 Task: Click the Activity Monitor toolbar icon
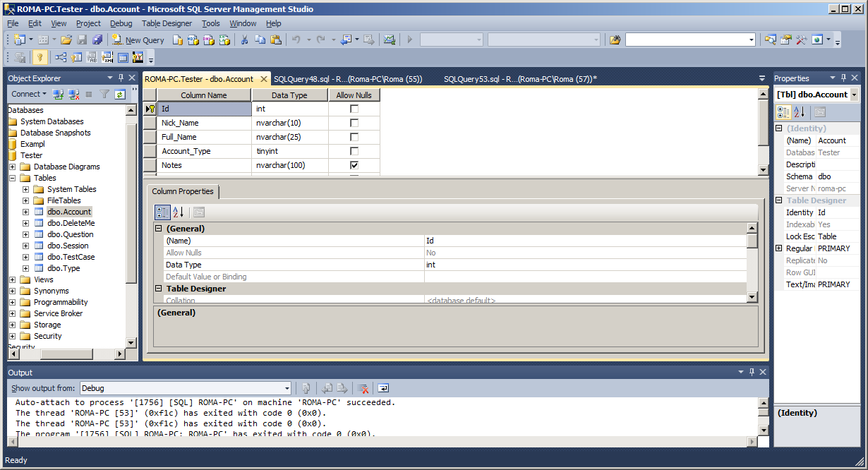(389, 40)
